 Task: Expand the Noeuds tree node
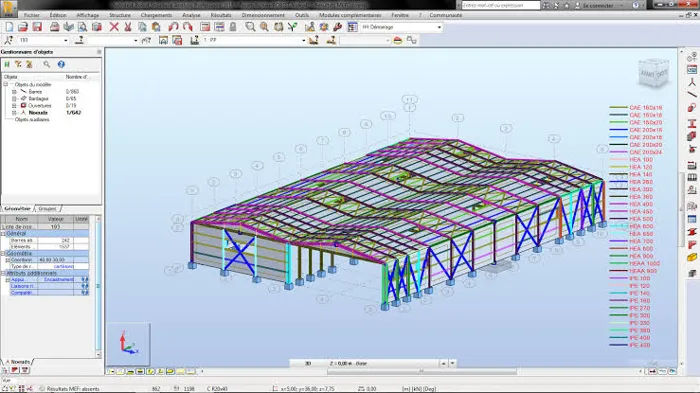click(x=14, y=113)
